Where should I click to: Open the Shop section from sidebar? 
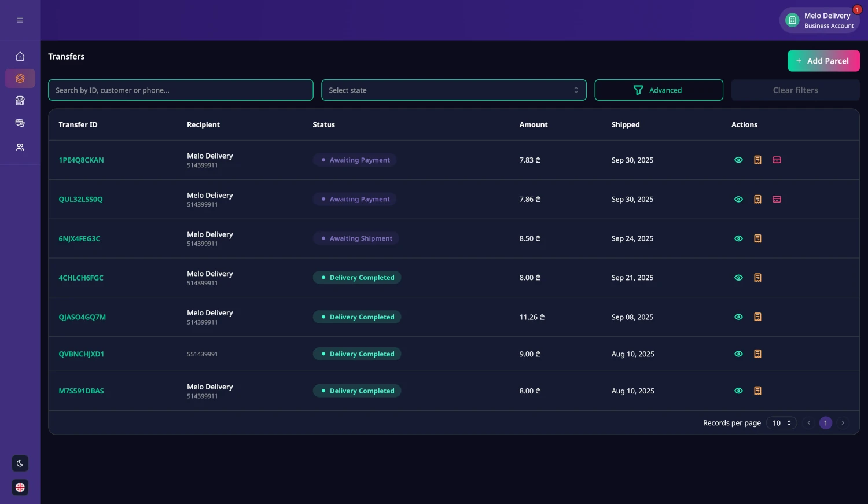click(20, 100)
